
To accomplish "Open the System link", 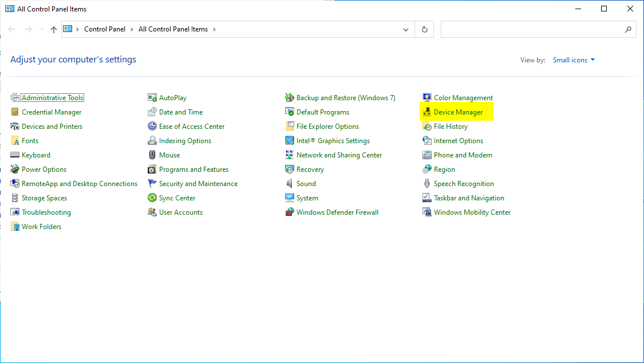I will [x=307, y=198].
